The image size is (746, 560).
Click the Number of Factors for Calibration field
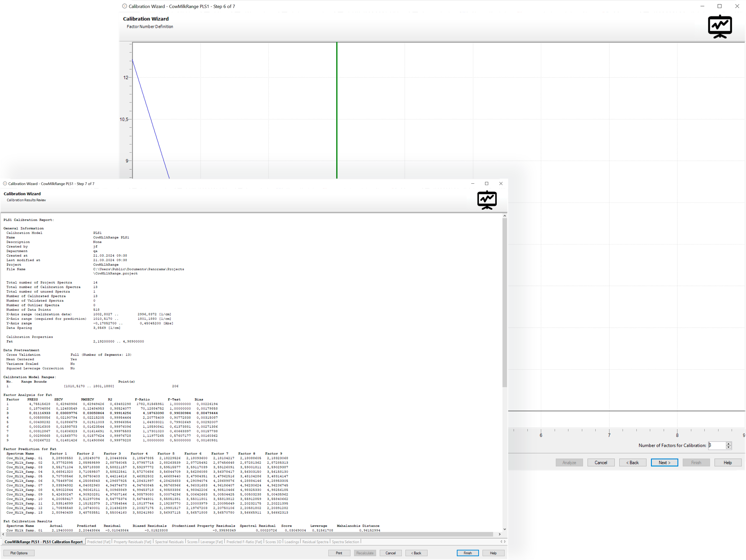[x=716, y=445]
